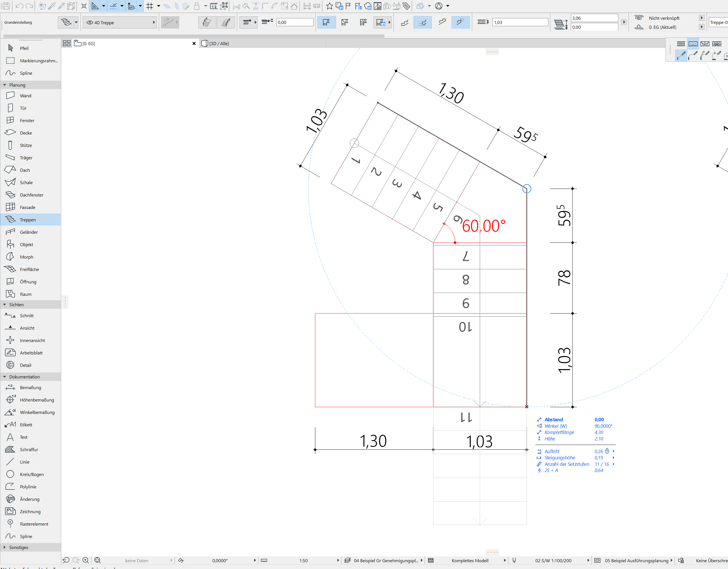Choose the Morph tool

point(26,257)
